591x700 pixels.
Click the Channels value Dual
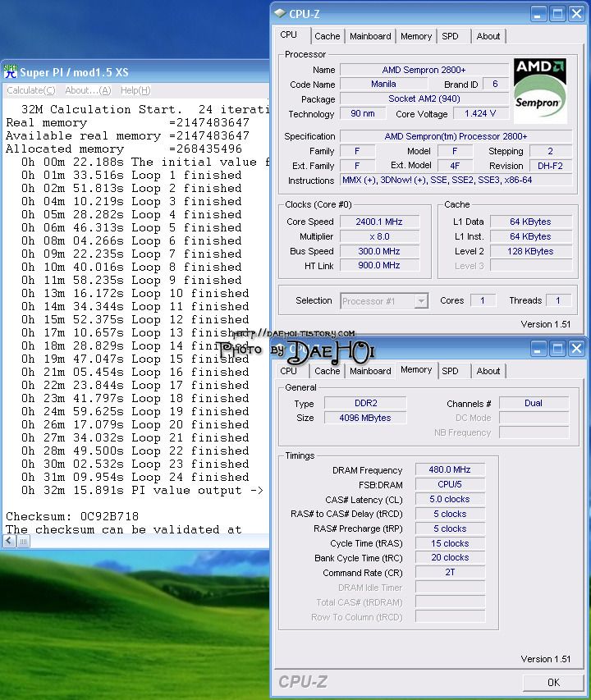(534, 403)
